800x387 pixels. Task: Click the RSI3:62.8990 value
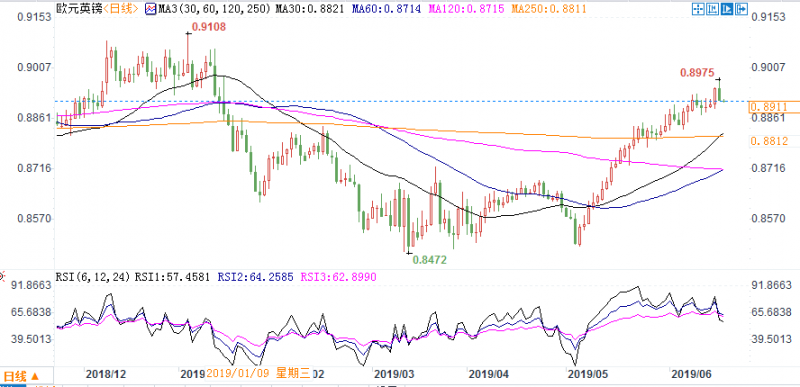[x=338, y=277]
